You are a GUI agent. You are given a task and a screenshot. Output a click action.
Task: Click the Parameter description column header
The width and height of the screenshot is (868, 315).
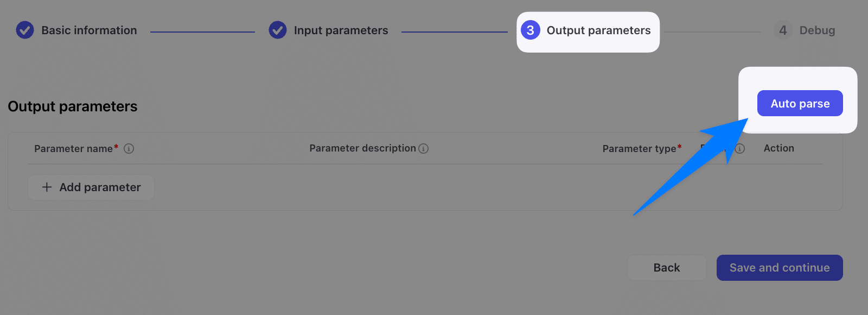pyautogui.click(x=362, y=148)
